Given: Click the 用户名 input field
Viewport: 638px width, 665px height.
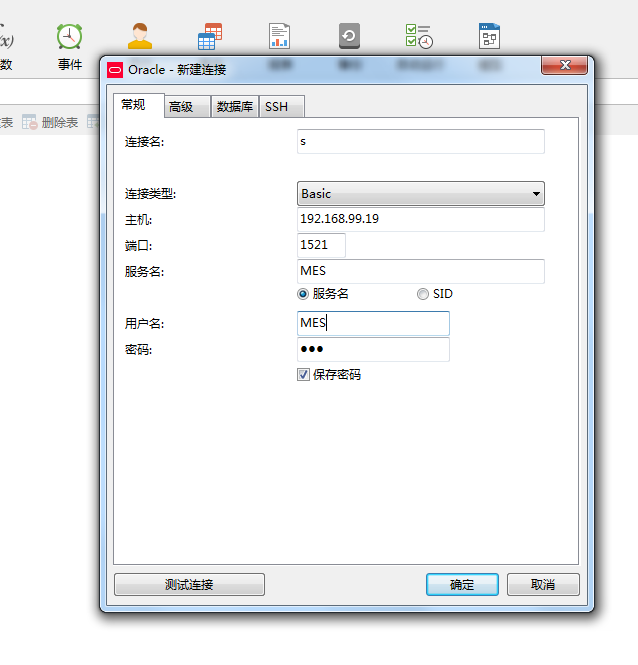Looking at the screenshot, I should pos(373,324).
